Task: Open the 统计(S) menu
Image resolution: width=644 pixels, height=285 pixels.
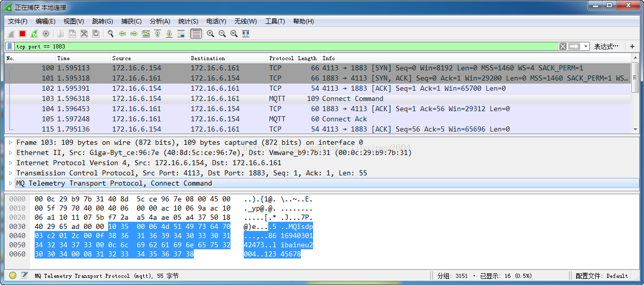Action: (x=188, y=21)
